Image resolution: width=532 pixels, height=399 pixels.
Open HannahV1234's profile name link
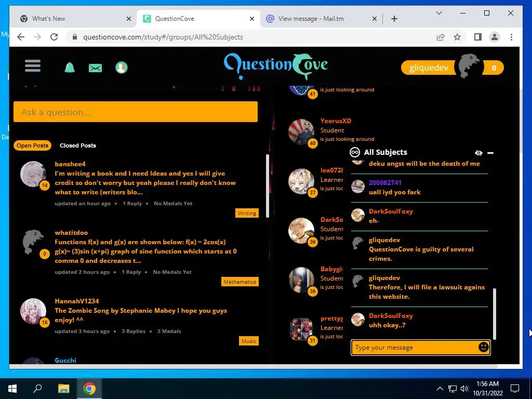77,301
